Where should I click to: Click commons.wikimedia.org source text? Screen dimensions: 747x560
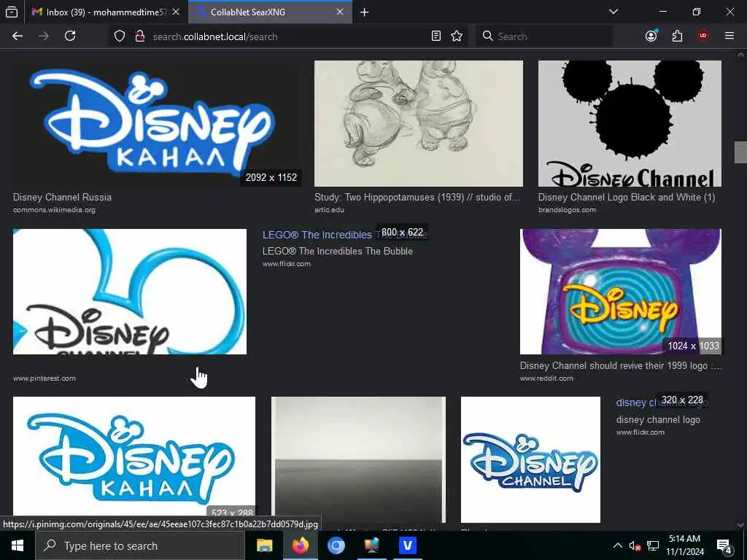(x=54, y=210)
